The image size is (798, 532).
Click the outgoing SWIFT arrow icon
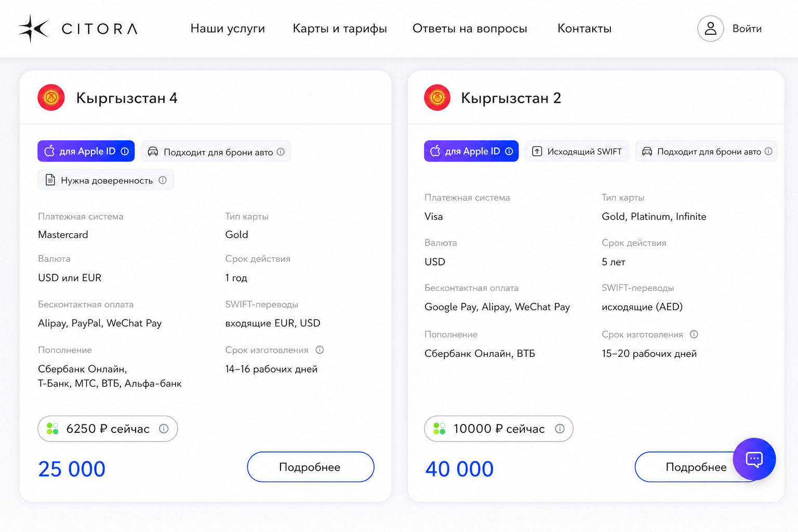[537, 151]
